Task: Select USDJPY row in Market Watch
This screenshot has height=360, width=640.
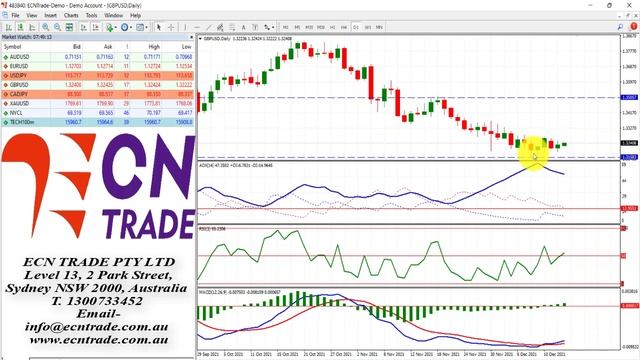Action: pyautogui.click(x=98, y=76)
